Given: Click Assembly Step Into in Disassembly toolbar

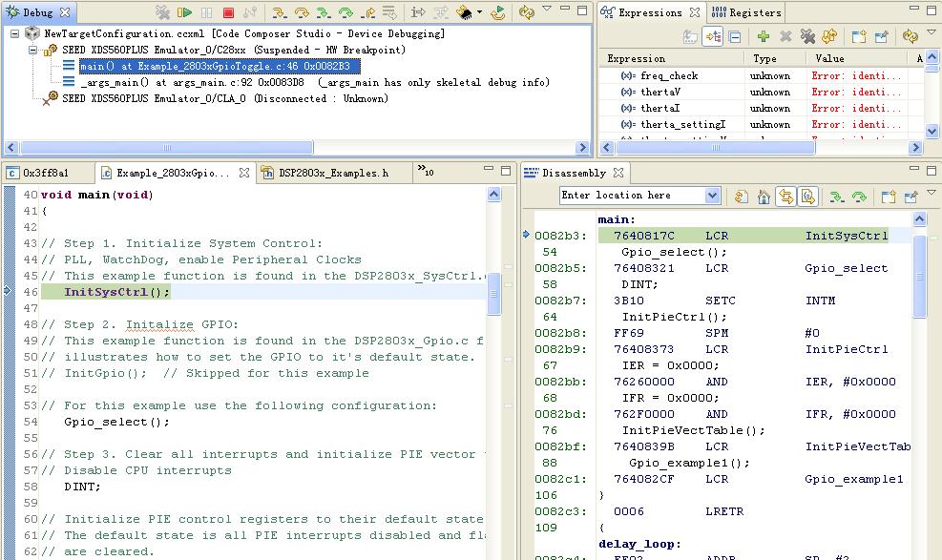Looking at the screenshot, I should (x=836, y=197).
